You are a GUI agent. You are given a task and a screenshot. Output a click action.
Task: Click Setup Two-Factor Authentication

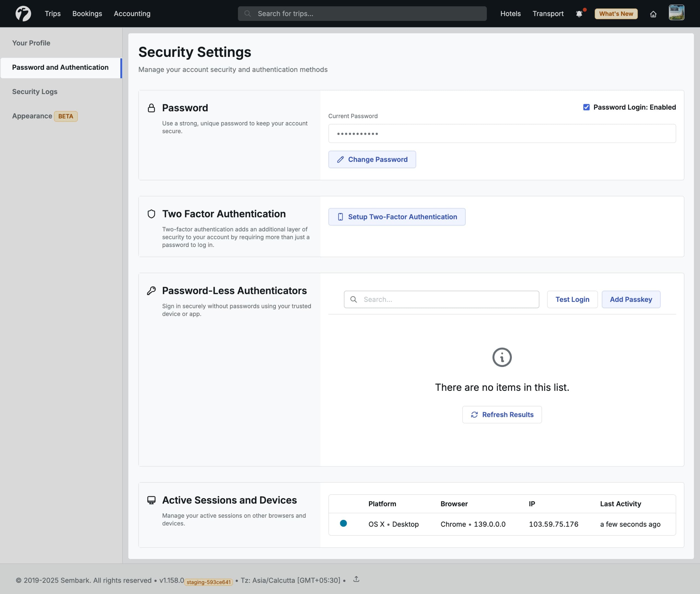point(397,217)
